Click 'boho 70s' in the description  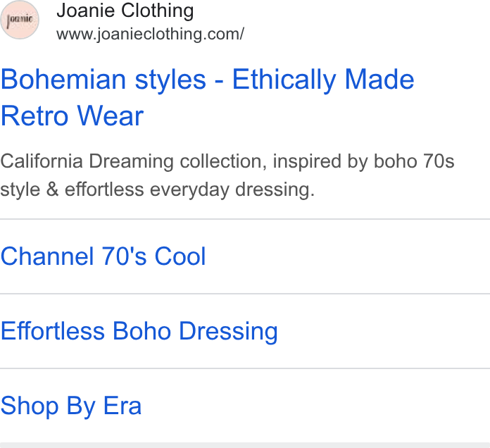coord(414,161)
